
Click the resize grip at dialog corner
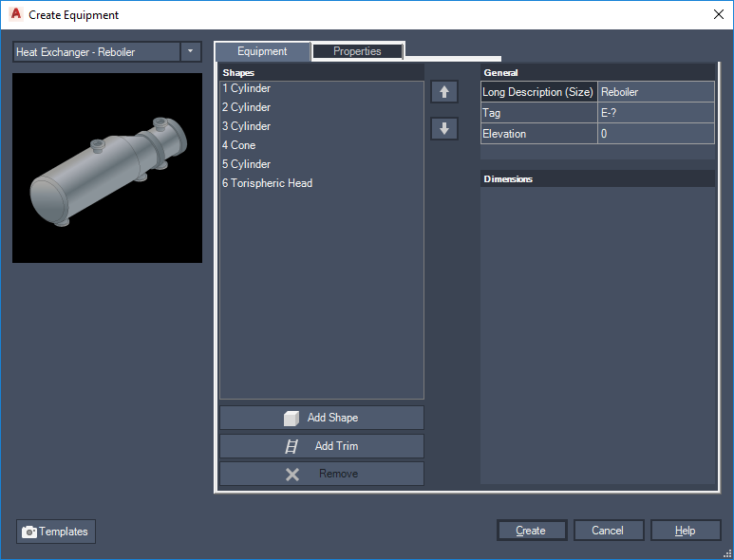coord(727,554)
